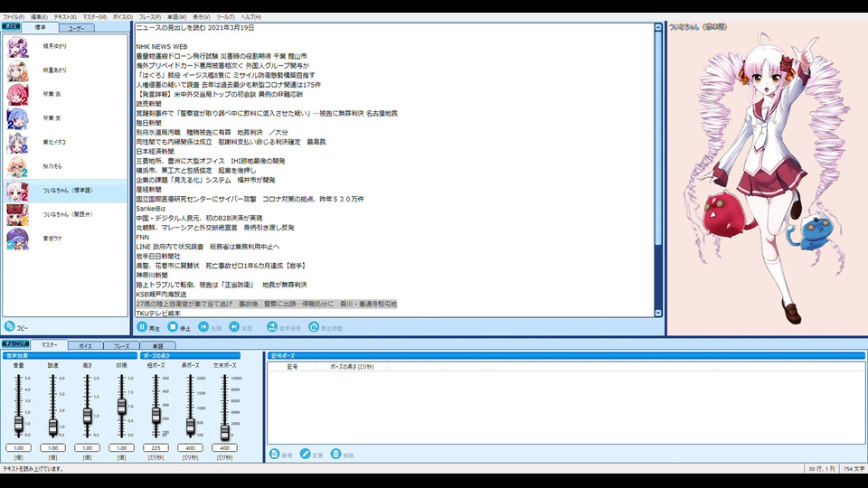Click the 記号 column header

click(292, 367)
